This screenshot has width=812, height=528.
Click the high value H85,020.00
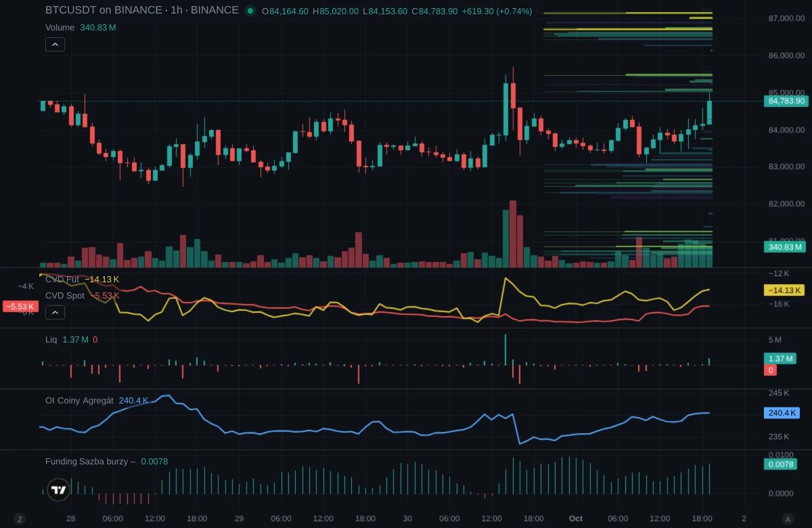336,12
